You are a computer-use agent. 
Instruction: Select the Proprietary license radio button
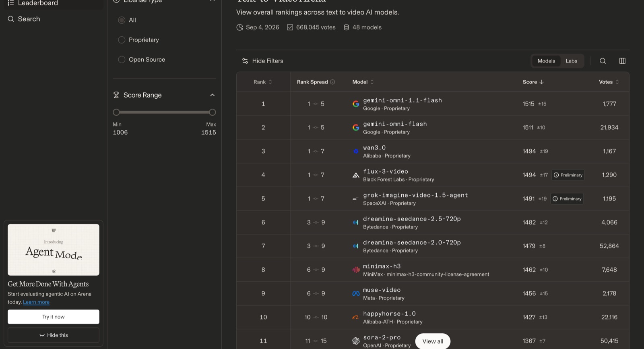tap(122, 40)
